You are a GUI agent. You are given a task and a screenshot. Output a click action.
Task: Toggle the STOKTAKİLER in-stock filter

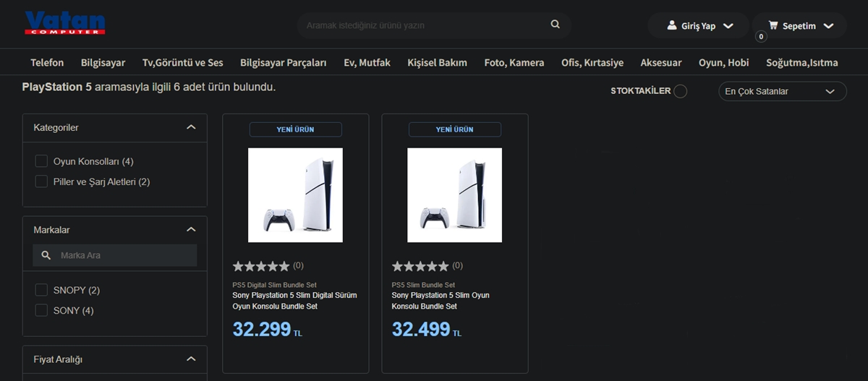click(x=680, y=91)
